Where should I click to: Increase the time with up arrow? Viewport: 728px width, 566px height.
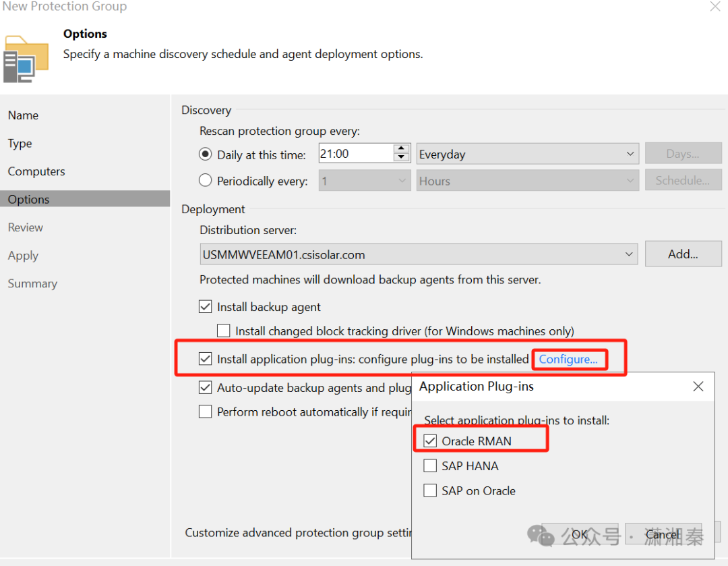click(x=401, y=148)
